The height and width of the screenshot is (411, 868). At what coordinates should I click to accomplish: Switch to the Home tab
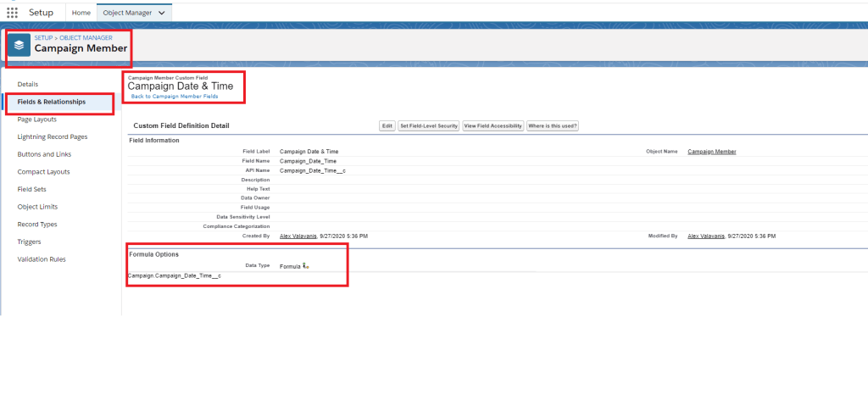coord(81,13)
